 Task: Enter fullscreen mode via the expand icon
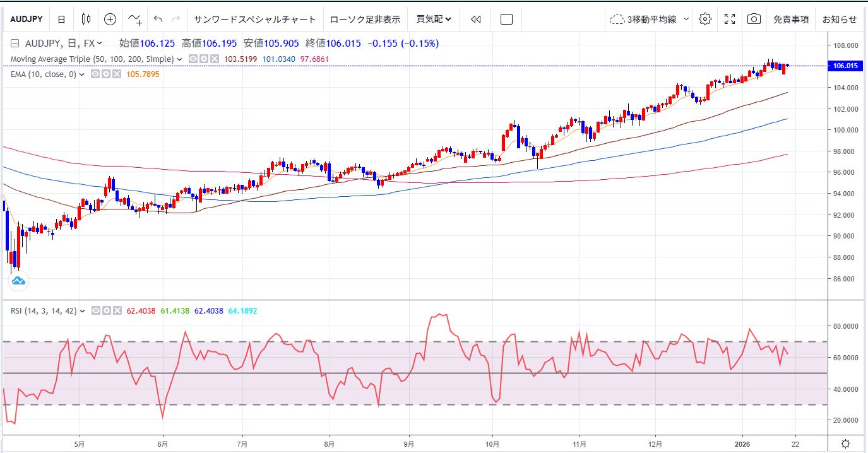[730, 19]
